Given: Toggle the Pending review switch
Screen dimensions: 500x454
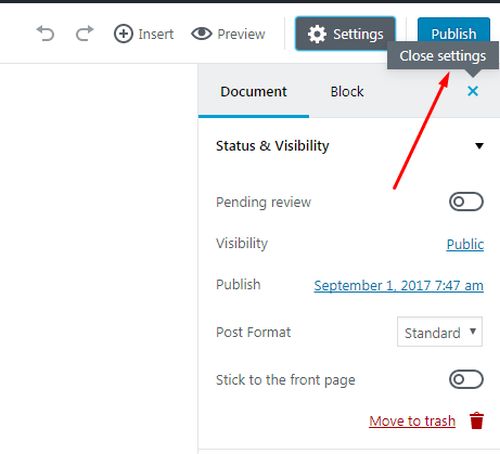Looking at the screenshot, I should (466, 202).
